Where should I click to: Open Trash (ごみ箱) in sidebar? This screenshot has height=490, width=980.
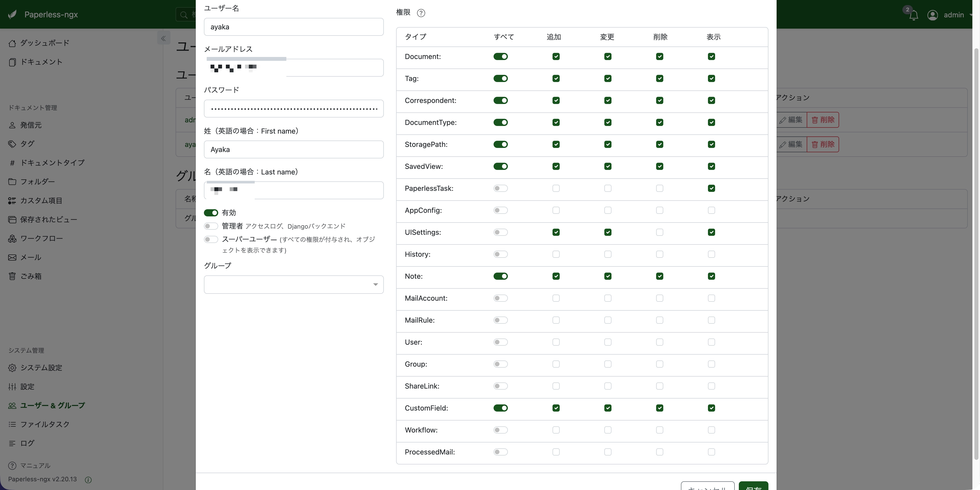coord(30,276)
